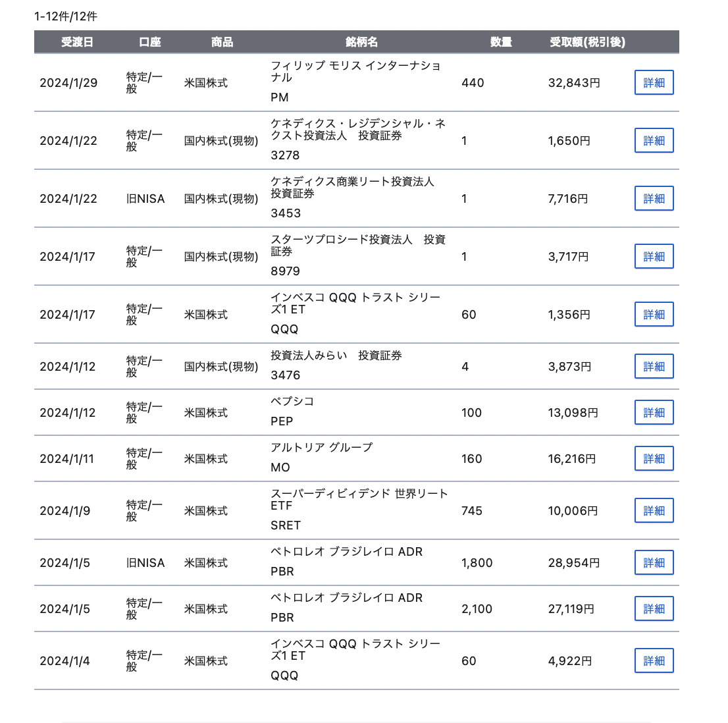This screenshot has width=728, height=723.
Task: Open 詳細 for ペプシコ PEP row
Action: (654, 412)
